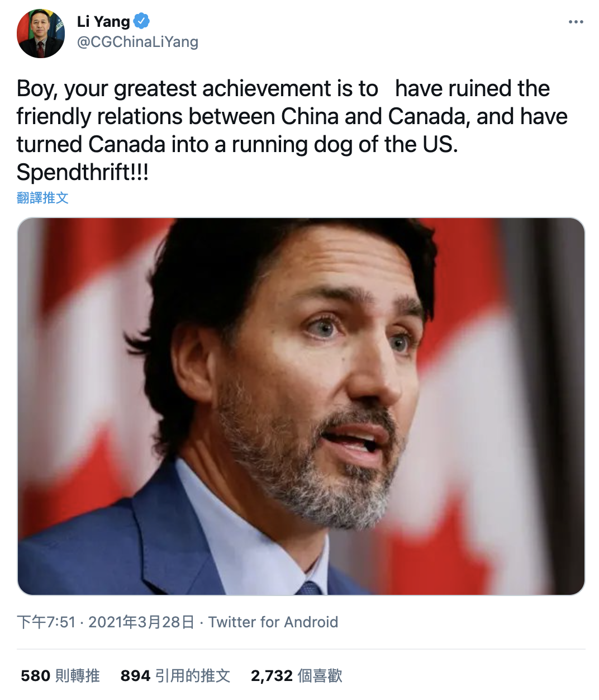Open the more options ellipsis menu
Image resolution: width=599 pixels, height=700 pixels.
pos(576,22)
